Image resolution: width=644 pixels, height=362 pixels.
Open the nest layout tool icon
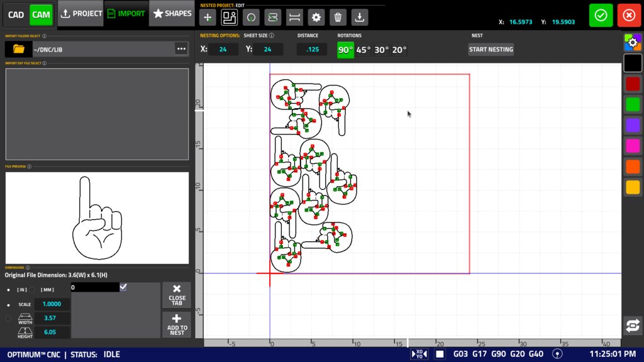(229, 17)
